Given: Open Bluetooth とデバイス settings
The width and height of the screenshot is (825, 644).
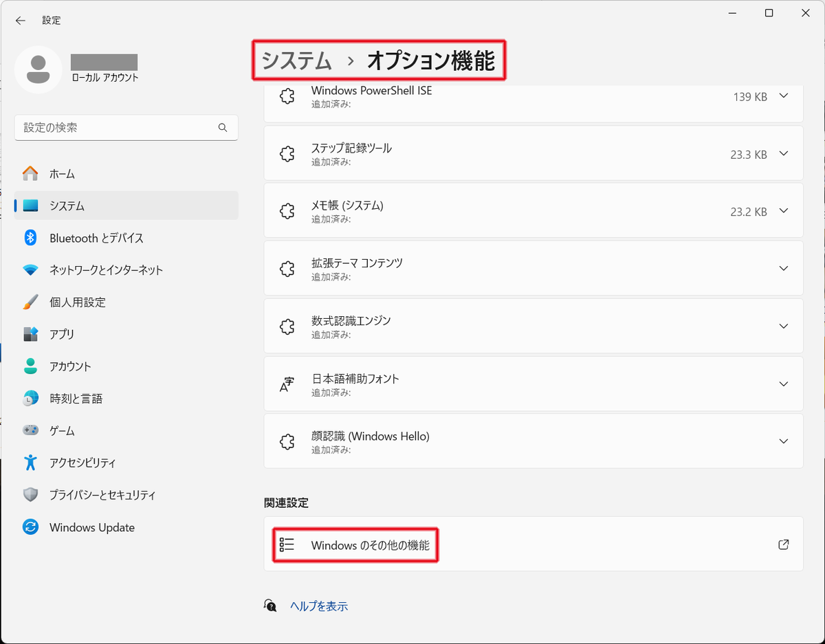Looking at the screenshot, I should coord(126,238).
